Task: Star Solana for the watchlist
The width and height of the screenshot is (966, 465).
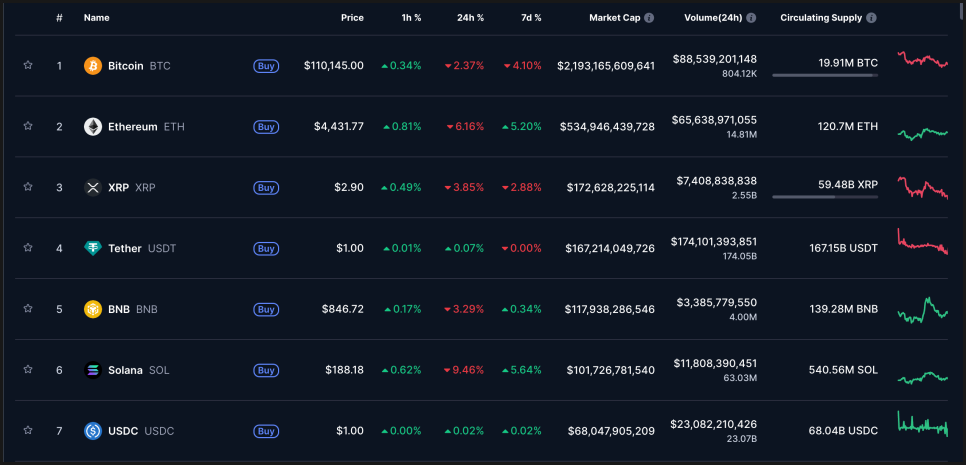Action: click(x=28, y=370)
